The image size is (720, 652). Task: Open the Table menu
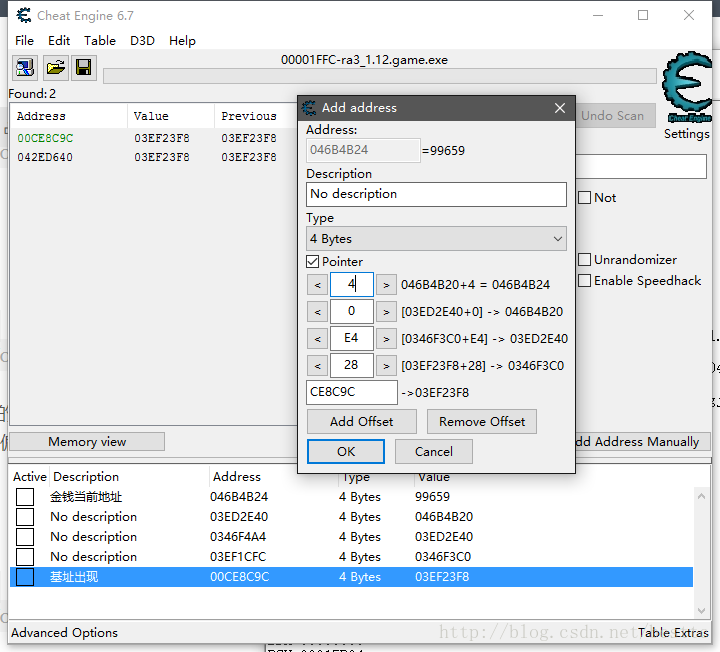coord(100,40)
